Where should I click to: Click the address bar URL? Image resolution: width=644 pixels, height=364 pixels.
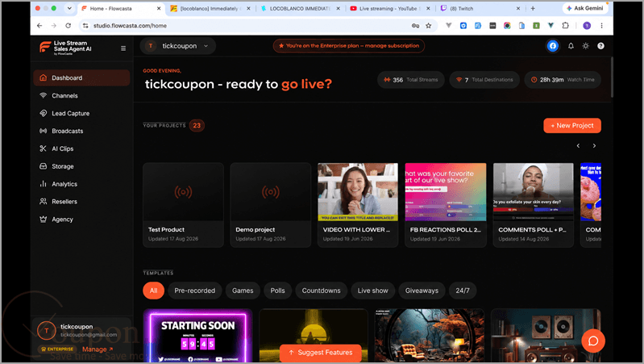[x=130, y=26]
